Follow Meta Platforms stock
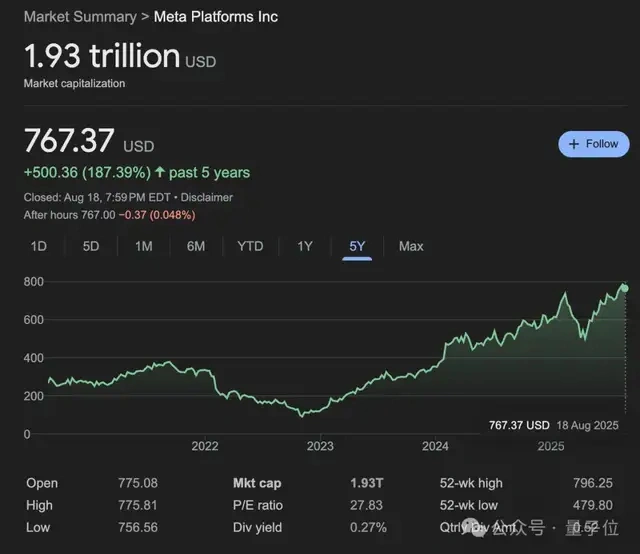 (x=594, y=144)
